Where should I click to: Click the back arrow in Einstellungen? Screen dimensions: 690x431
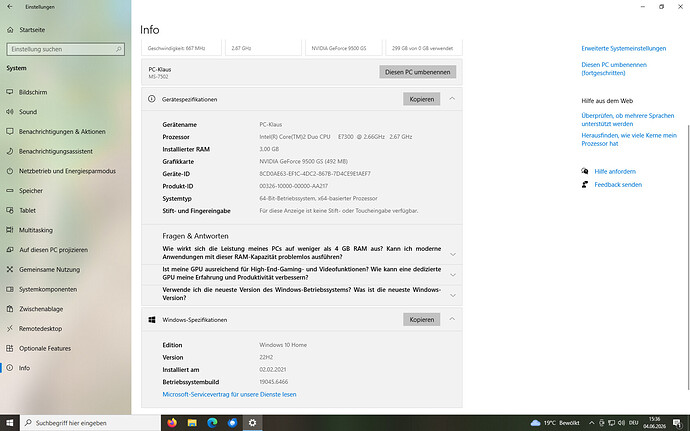[x=10, y=7]
